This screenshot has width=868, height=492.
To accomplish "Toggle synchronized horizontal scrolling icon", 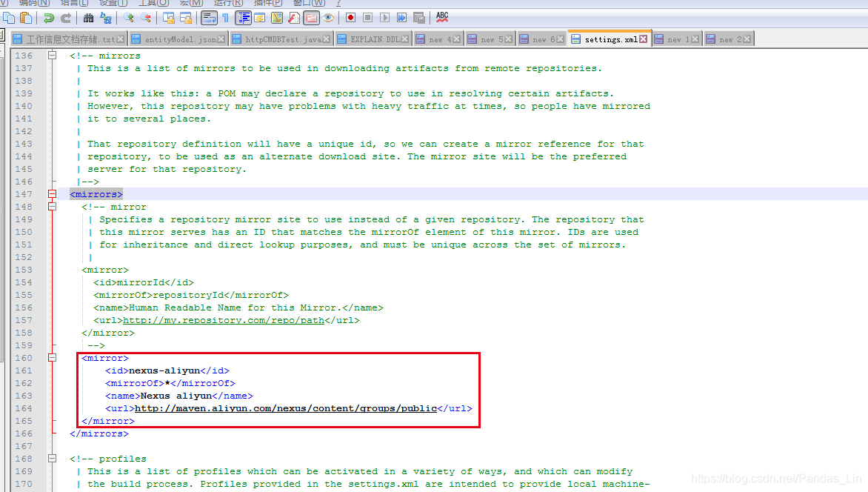I will click(x=186, y=18).
